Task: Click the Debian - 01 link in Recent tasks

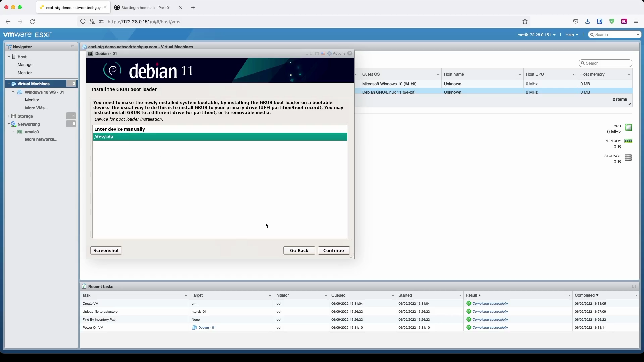Action: pyautogui.click(x=207, y=328)
